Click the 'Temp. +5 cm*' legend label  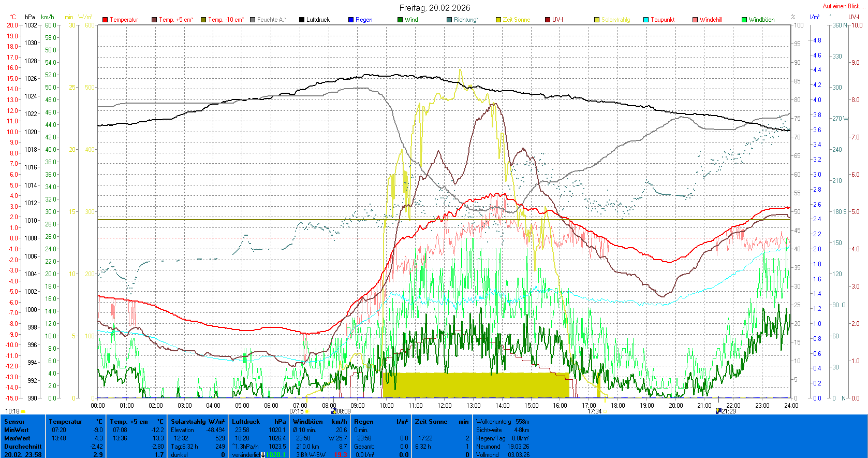click(176, 20)
